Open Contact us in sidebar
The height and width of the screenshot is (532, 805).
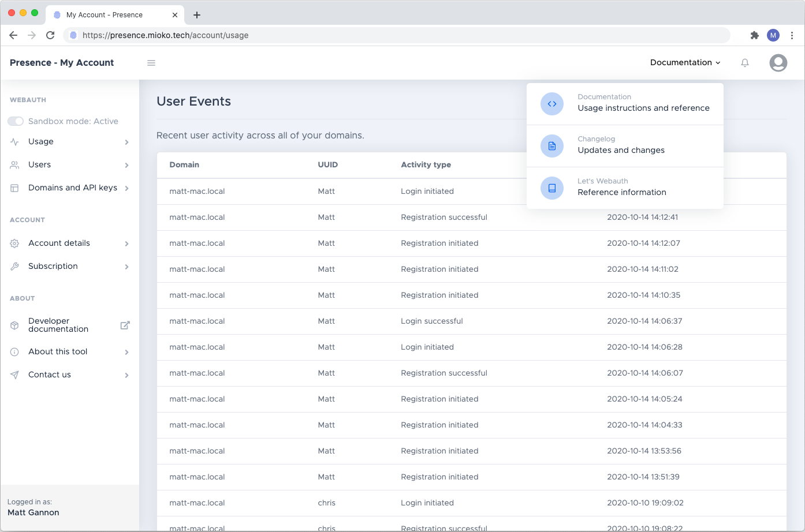pos(70,375)
